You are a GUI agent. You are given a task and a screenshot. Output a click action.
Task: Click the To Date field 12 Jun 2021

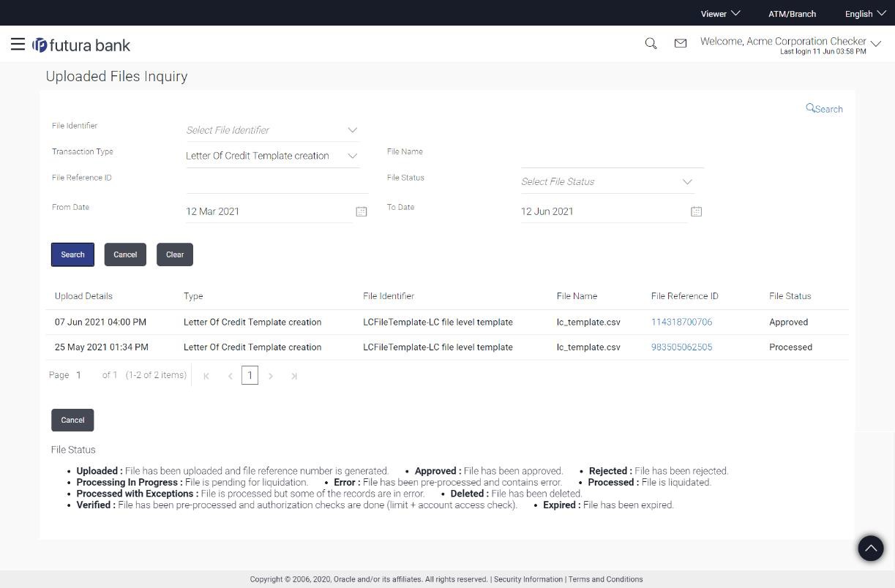[604, 211]
